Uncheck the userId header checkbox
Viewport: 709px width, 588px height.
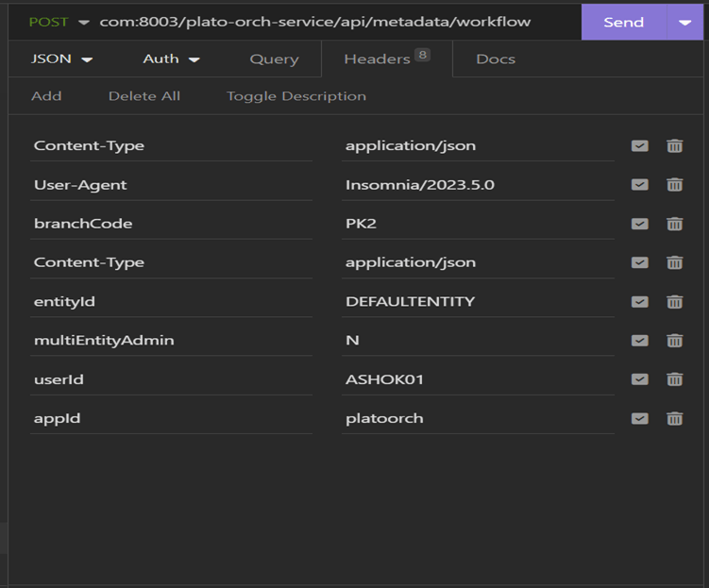(x=640, y=379)
